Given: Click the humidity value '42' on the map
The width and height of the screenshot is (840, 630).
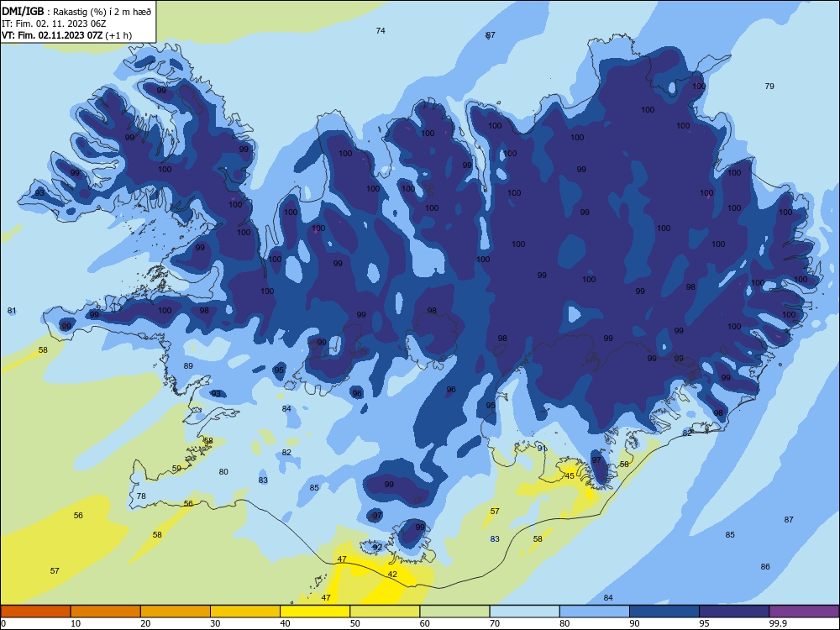Looking at the screenshot, I should tap(392, 575).
